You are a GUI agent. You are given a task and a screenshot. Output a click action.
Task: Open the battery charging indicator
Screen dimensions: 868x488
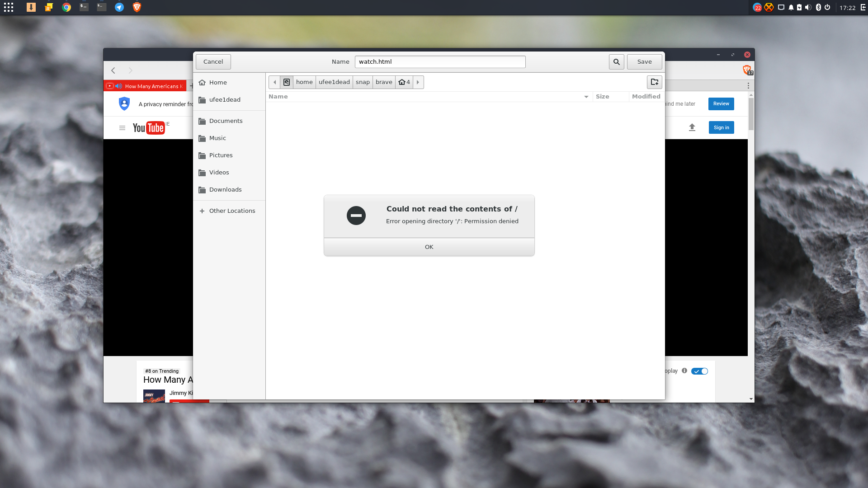click(799, 7)
